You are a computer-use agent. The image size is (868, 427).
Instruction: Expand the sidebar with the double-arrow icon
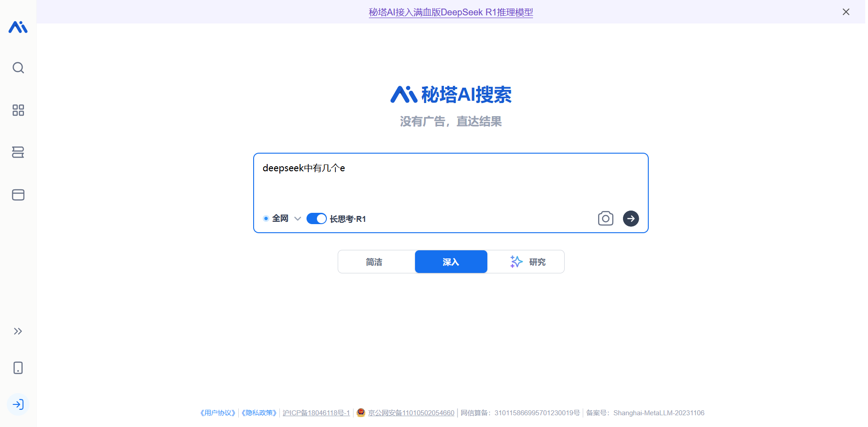(18, 331)
